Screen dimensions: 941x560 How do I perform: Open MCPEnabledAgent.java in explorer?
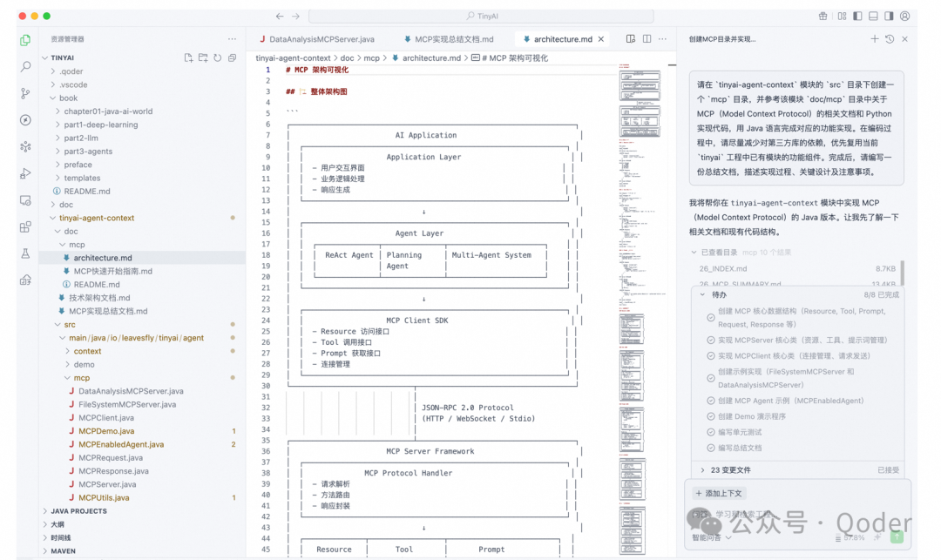pyautogui.click(x=121, y=444)
